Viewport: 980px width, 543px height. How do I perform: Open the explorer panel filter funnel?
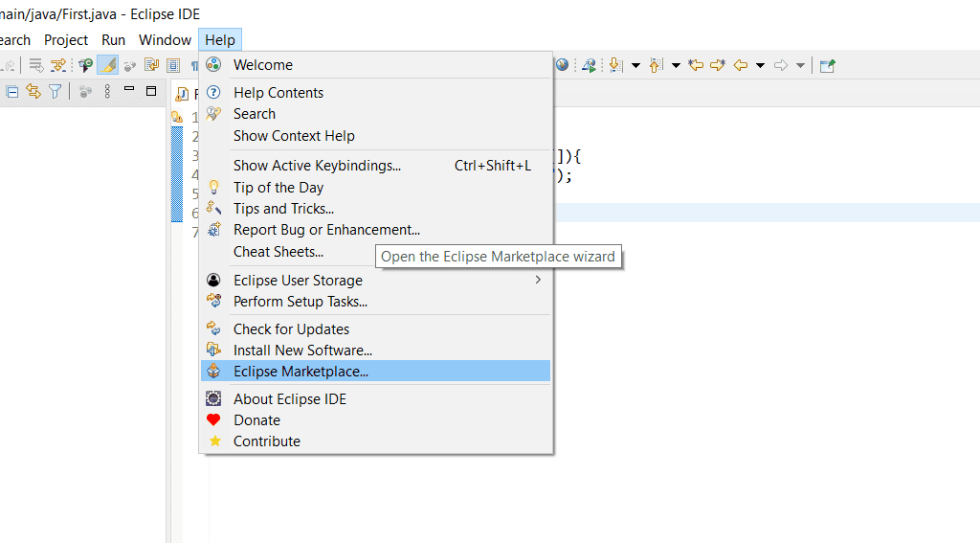(55, 92)
